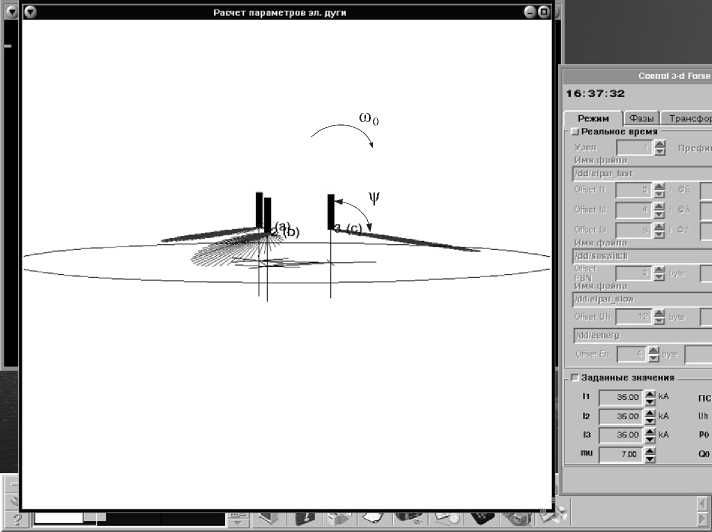
Task: Switch to the Режим tab
Action: pyautogui.click(x=593, y=118)
